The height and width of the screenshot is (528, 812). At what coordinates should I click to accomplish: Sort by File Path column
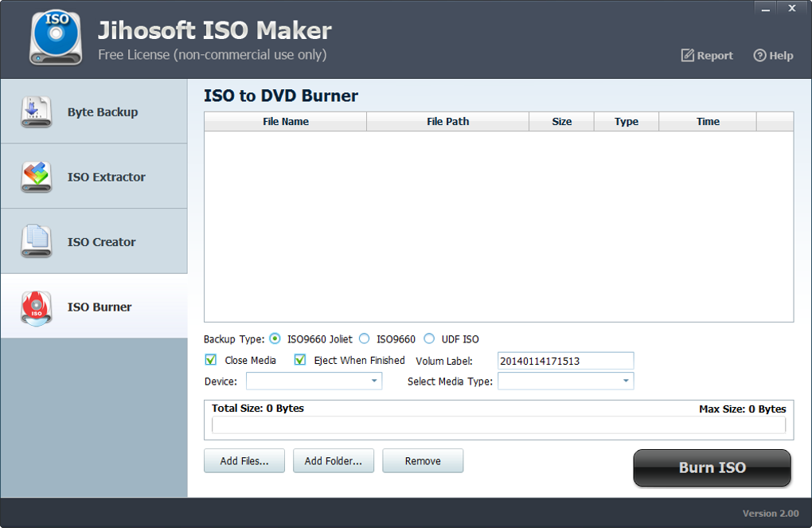coord(448,121)
